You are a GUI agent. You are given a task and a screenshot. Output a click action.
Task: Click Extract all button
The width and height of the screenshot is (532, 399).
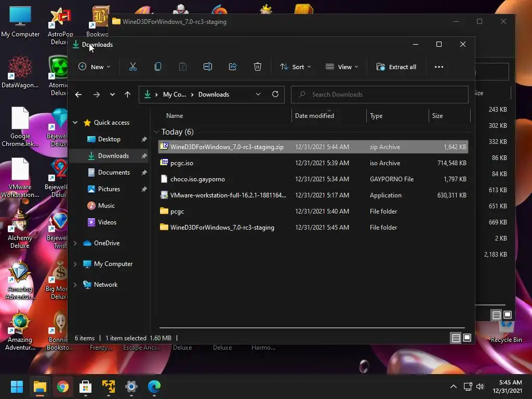(x=396, y=67)
